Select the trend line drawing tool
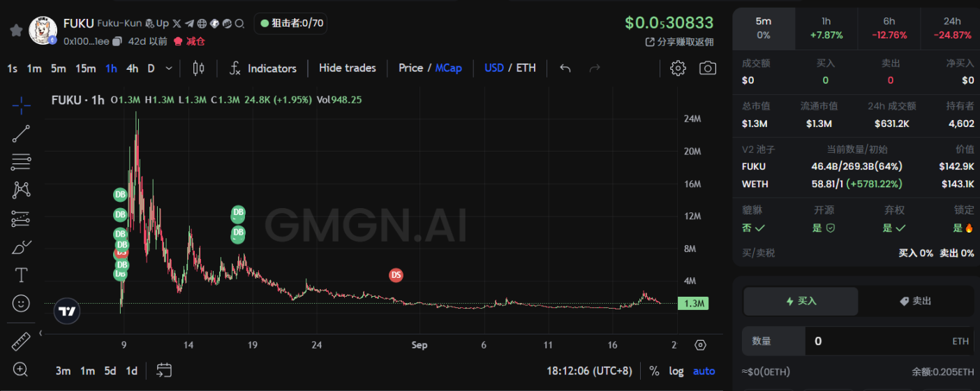 [22, 133]
